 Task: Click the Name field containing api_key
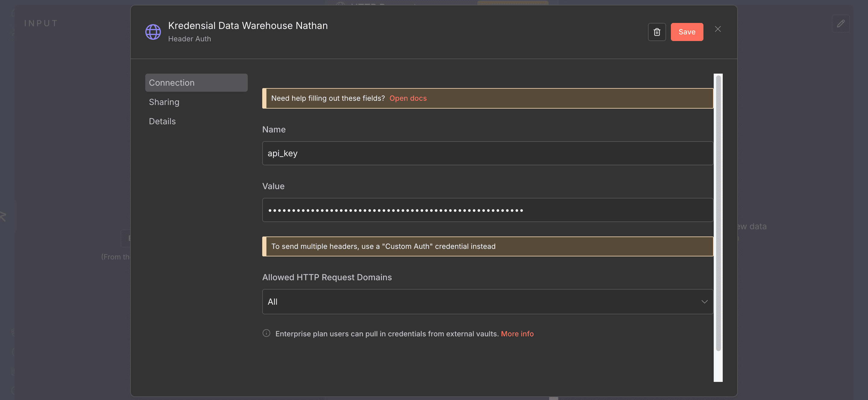tap(488, 153)
